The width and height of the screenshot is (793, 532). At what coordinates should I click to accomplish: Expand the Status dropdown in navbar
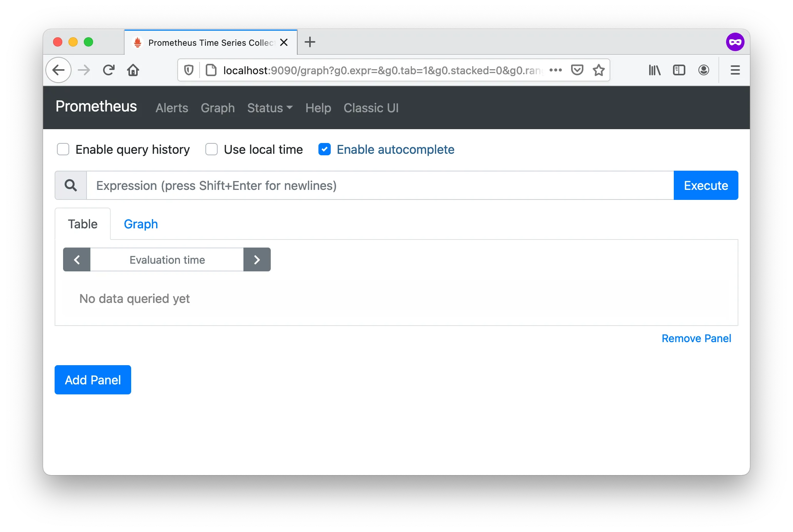tap(270, 108)
